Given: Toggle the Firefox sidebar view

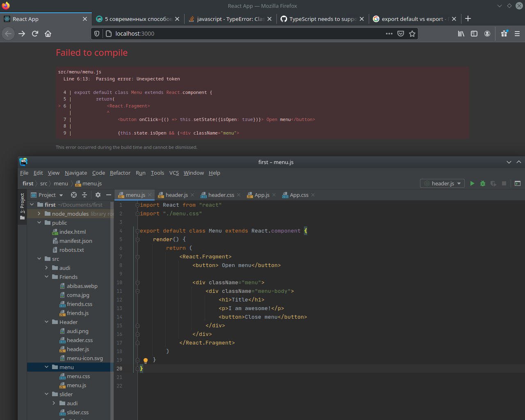Looking at the screenshot, I should (474, 34).
